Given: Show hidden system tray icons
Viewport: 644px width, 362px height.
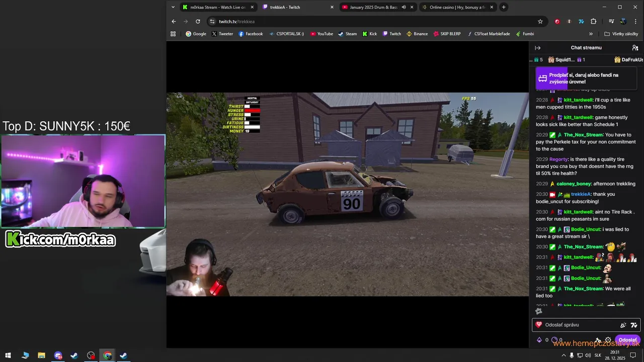Looking at the screenshot, I should (x=563, y=355).
